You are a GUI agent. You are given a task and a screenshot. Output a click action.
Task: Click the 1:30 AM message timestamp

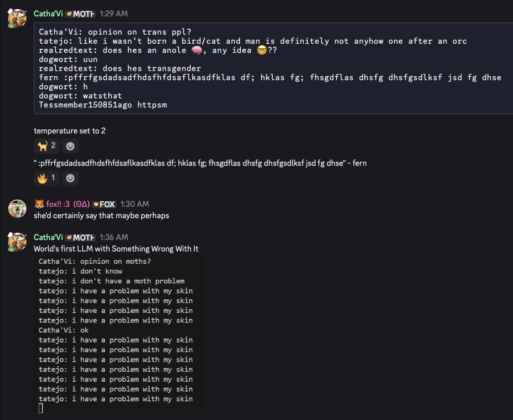135,204
